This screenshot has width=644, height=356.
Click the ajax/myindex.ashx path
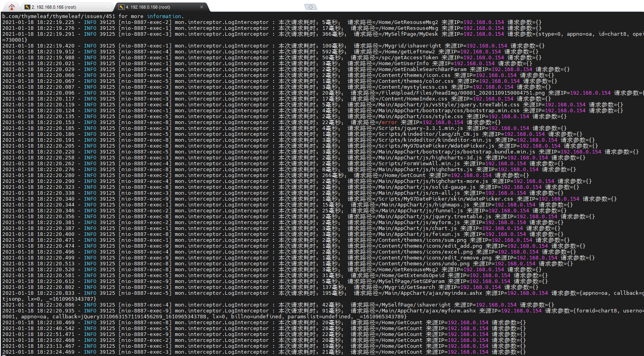tap(433, 293)
